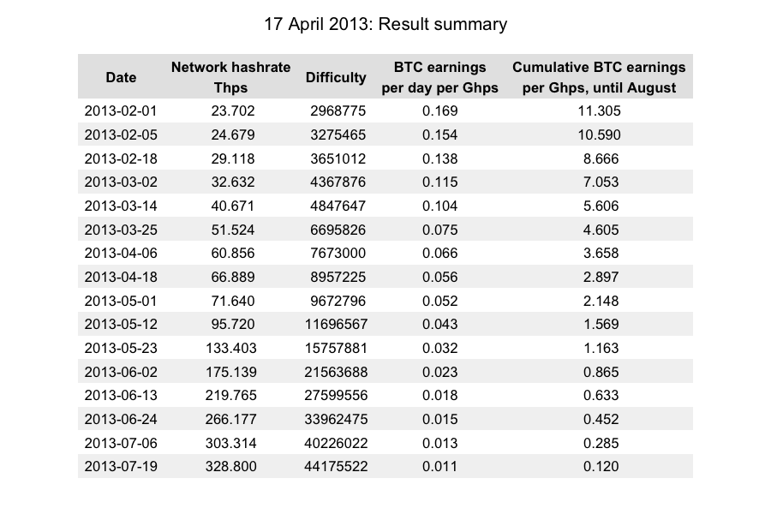Click difficulty value 2968775
Screen dimensions: 771x532
pos(338,111)
